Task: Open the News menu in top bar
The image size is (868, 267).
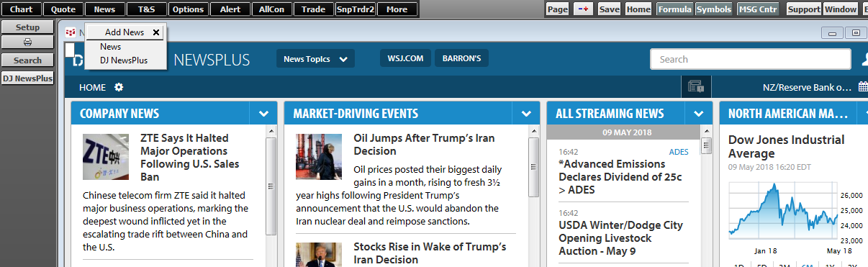Action: tap(104, 9)
